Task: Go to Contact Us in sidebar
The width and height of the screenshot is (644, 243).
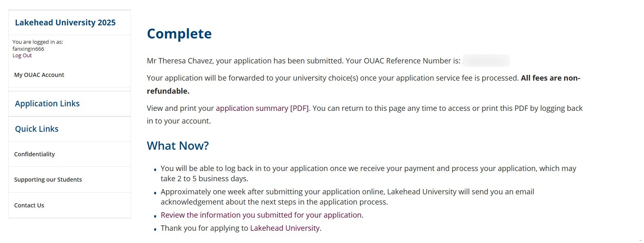Action: coord(29,205)
